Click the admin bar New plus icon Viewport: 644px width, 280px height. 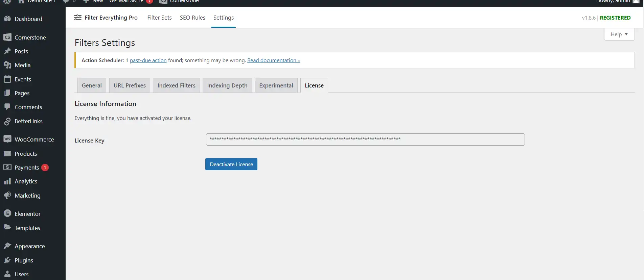86,1
